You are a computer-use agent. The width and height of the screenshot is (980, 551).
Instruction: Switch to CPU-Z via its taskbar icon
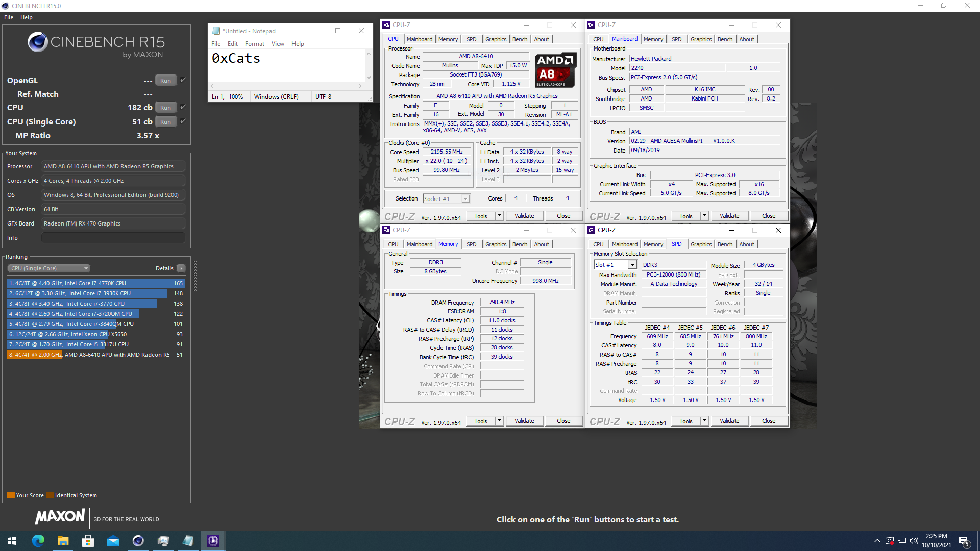pos(213,541)
